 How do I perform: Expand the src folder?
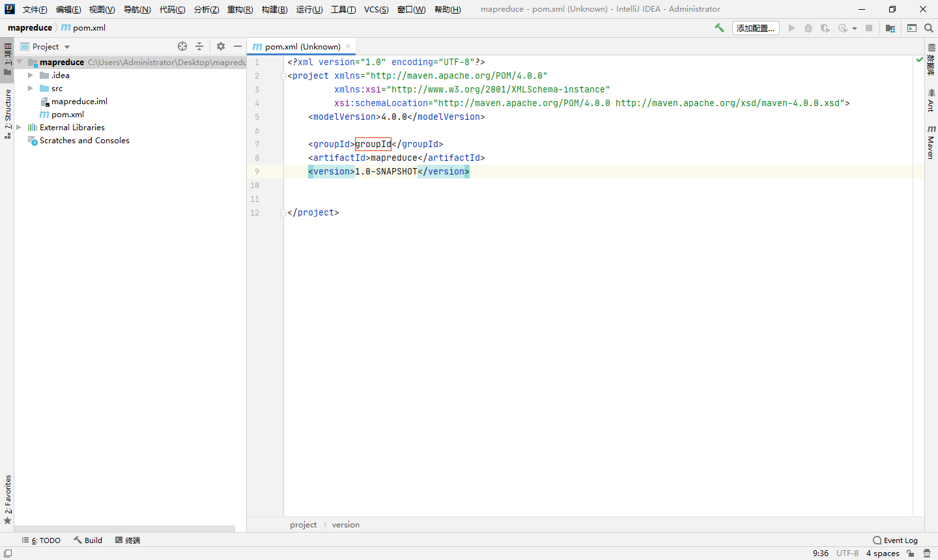[31, 88]
